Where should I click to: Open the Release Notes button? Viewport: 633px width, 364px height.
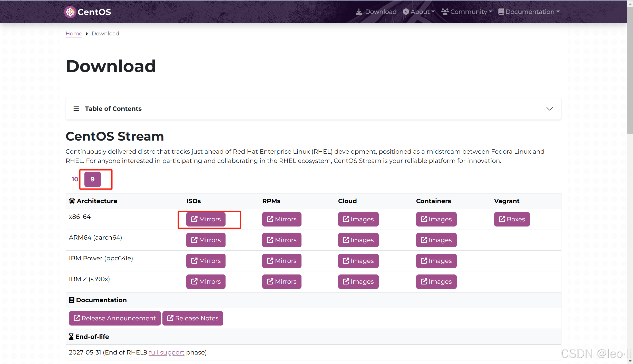click(193, 318)
